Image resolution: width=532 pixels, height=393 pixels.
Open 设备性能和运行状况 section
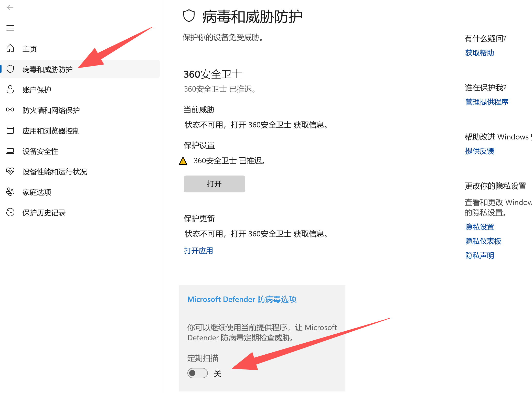pyautogui.click(x=80, y=171)
